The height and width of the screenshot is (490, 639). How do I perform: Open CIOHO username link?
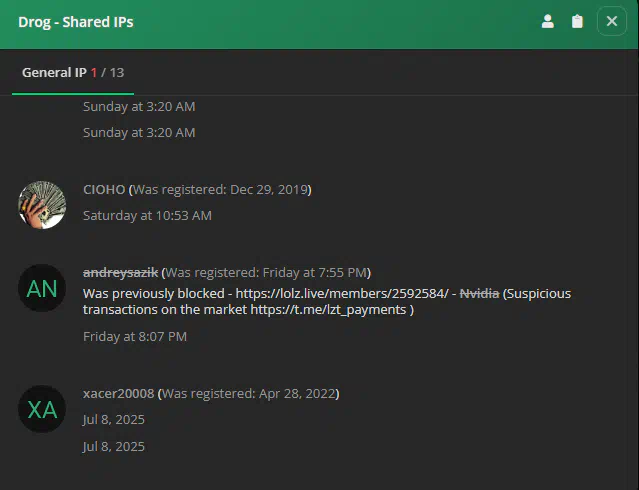pyautogui.click(x=104, y=190)
